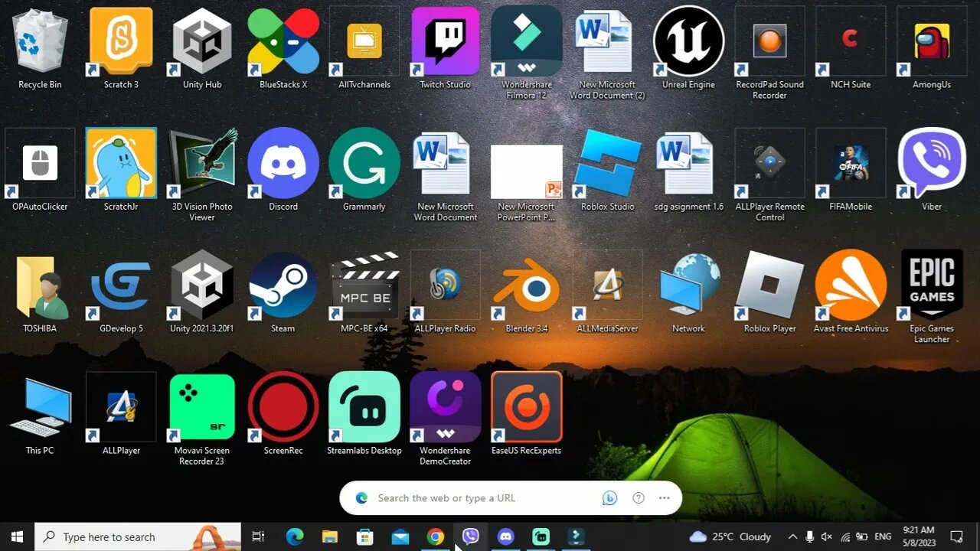This screenshot has height=551, width=980.
Task: Unmute the speaker volume tray icon
Action: pyautogui.click(x=827, y=537)
